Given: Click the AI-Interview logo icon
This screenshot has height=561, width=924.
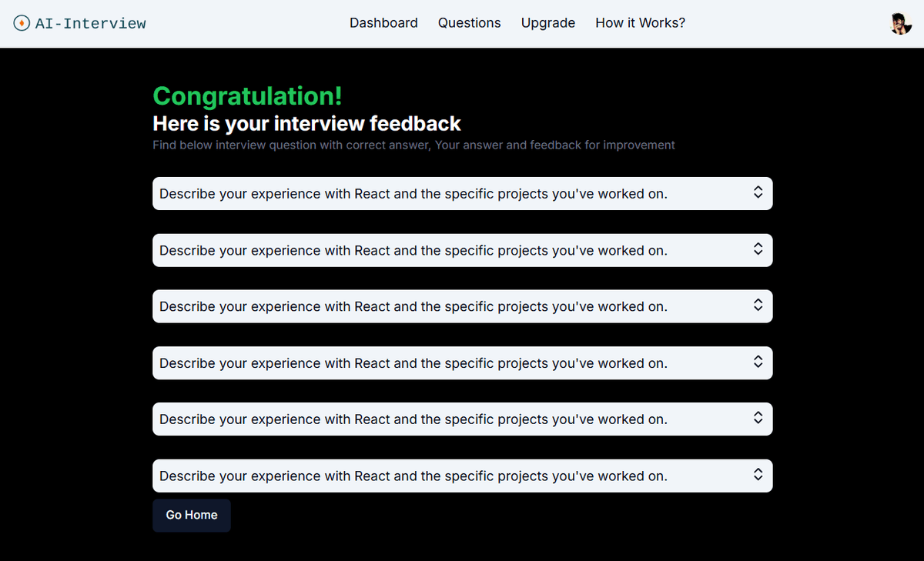Looking at the screenshot, I should (22, 23).
